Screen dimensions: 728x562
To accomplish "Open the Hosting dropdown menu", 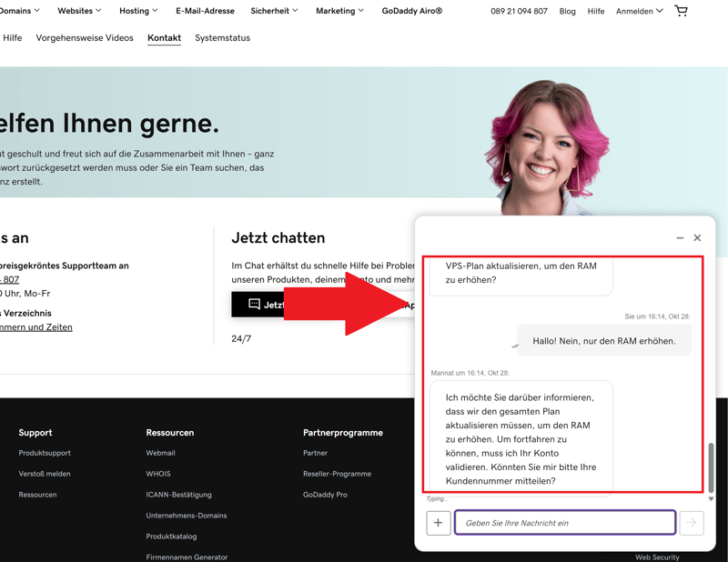I will tap(138, 11).
